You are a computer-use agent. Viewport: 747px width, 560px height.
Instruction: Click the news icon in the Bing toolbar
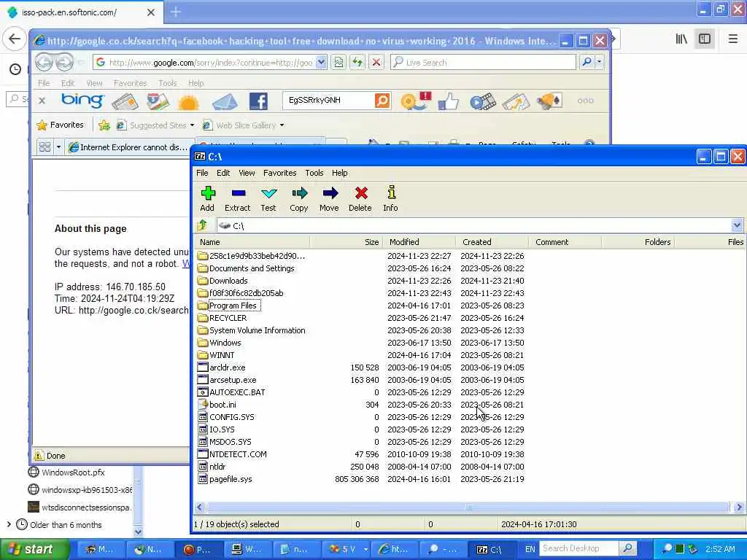tap(125, 101)
